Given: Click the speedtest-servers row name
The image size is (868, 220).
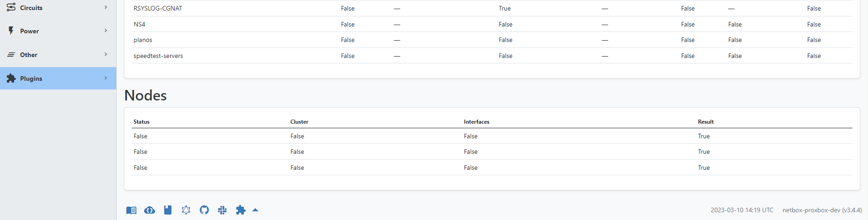Looking at the screenshot, I should [x=158, y=56].
